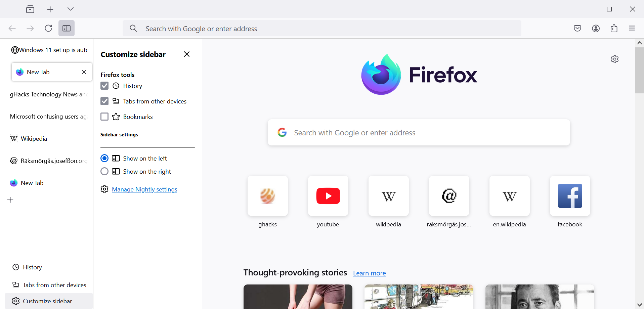Switch to gHacks Technology News tab
Viewport: 644px width, 309px height.
click(48, 94)
